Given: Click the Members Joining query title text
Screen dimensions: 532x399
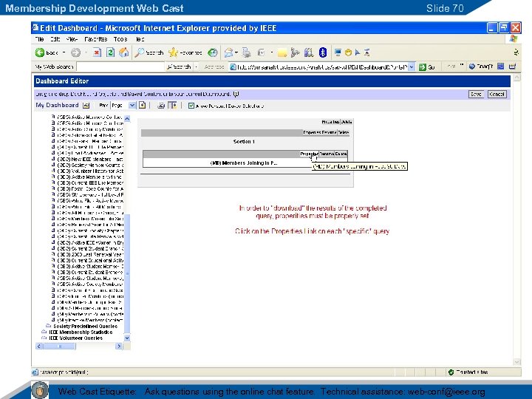Looking at the screenshot, I should (x=244, y=163).
